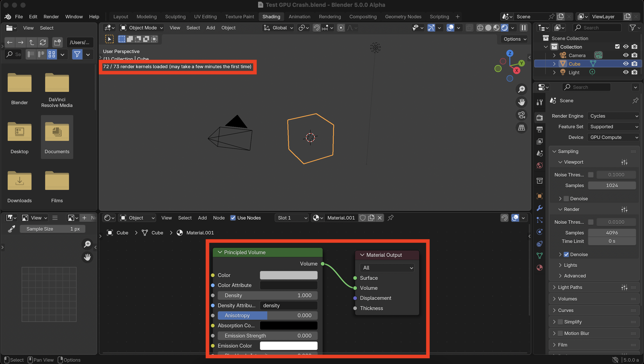Open the Slot 1 dropdown

point(292,218)
